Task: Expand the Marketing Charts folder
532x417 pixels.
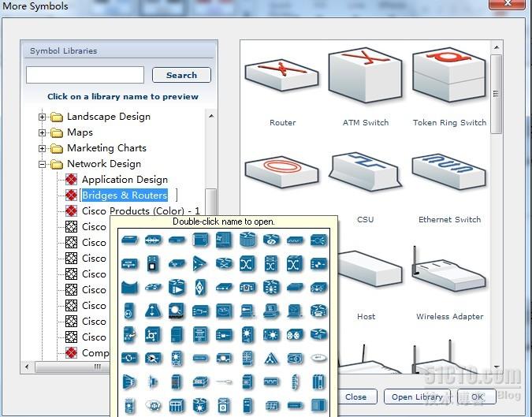Action: 42,149
